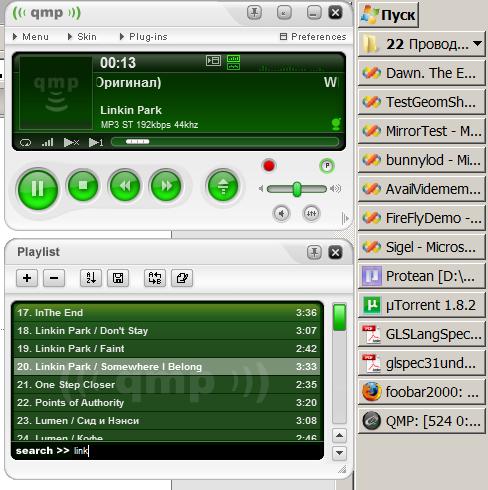Mute audio with the speaker button
Image resolution: width=488 pixels, height=490 pixels.
[x=282, y=213]
